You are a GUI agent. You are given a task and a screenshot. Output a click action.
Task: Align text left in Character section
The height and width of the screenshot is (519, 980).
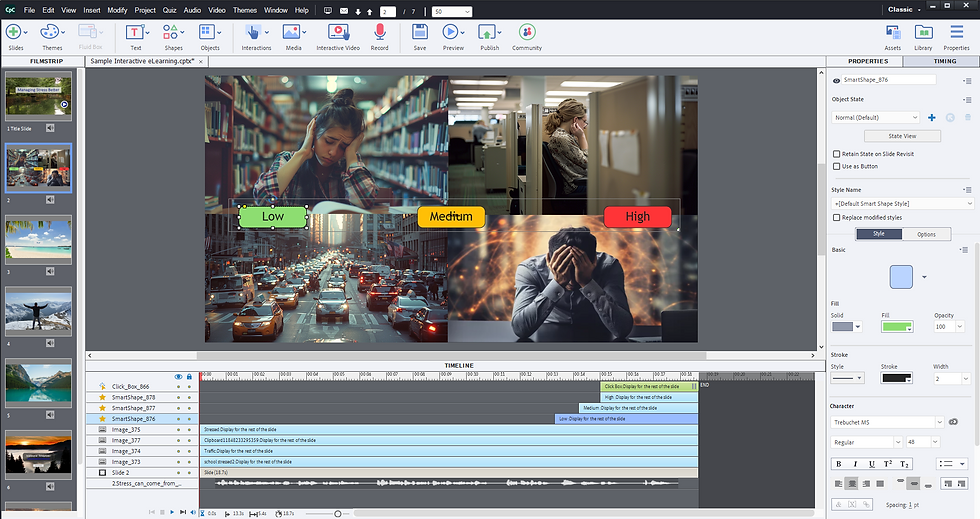pos(838,483)
